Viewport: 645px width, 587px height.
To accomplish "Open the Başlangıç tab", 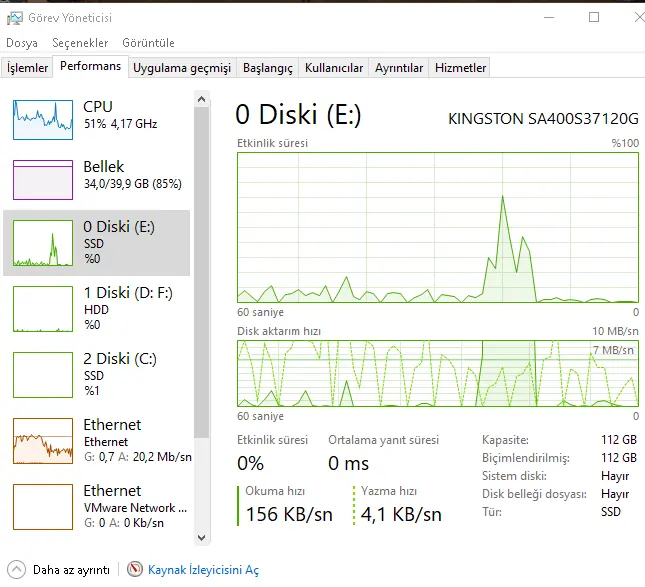I will (267, 67).
